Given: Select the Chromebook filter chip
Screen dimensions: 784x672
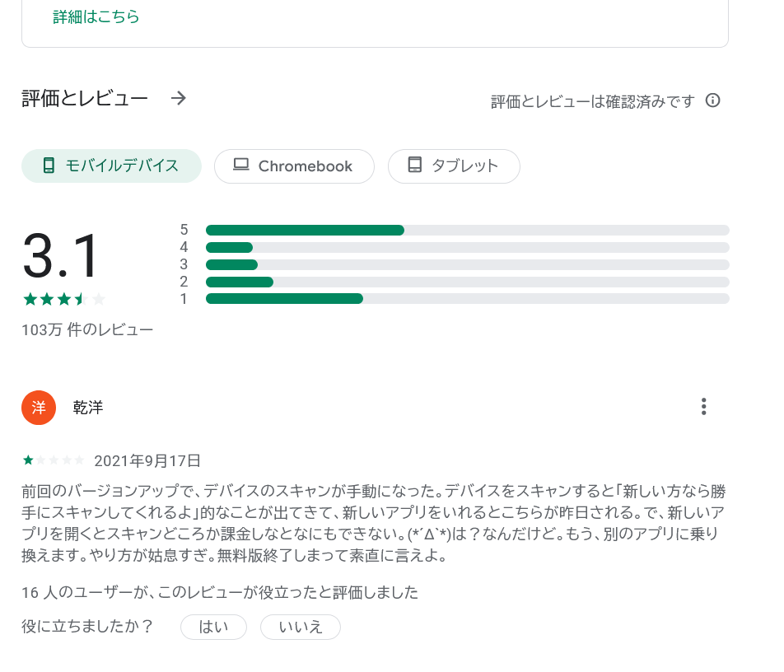Looking at the screenshot, I should click(294, 166).
